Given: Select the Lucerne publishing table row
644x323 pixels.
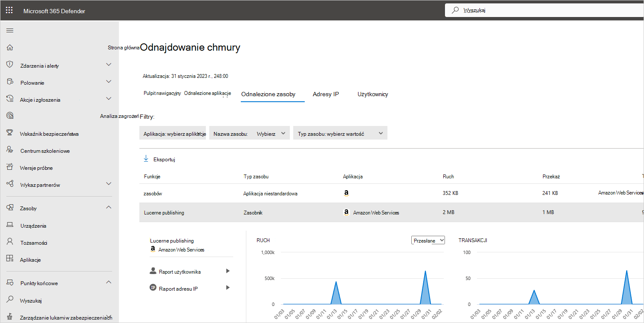Looking at the screenshot, I should (391, 212).
